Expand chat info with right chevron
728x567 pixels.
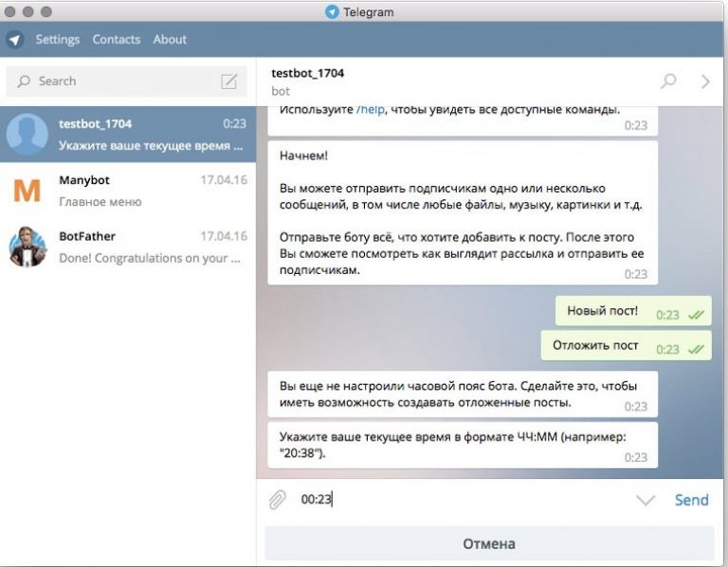705,82
